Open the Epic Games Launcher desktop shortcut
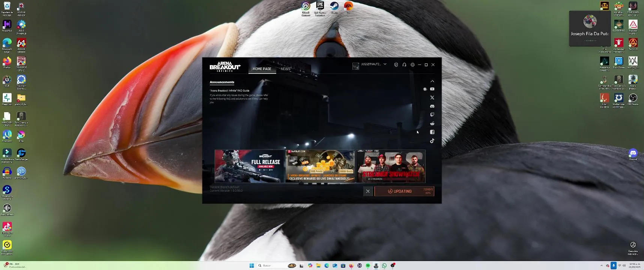This screenshot has width=644, height=270. (320, 9)
